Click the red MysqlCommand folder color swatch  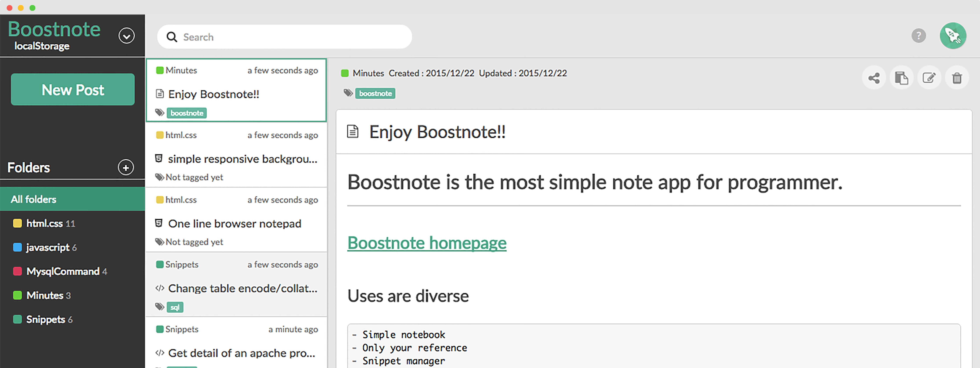tap(17, 271)
